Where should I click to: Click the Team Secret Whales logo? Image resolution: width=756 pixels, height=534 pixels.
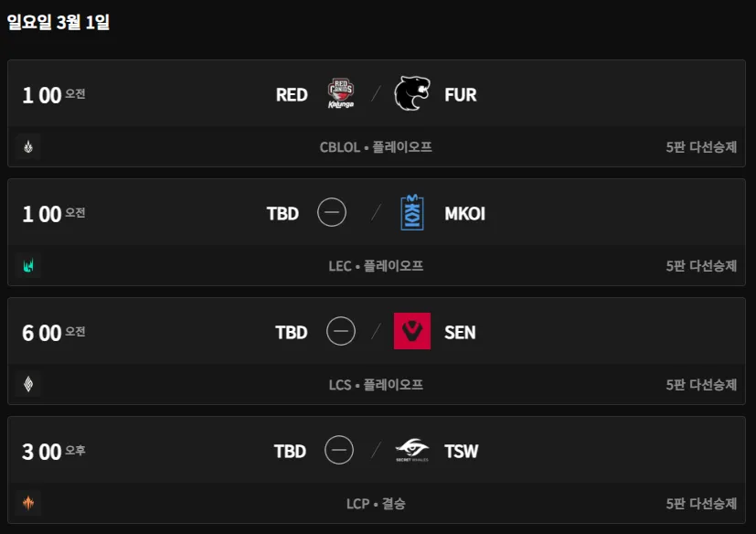(x=411, y=451)
